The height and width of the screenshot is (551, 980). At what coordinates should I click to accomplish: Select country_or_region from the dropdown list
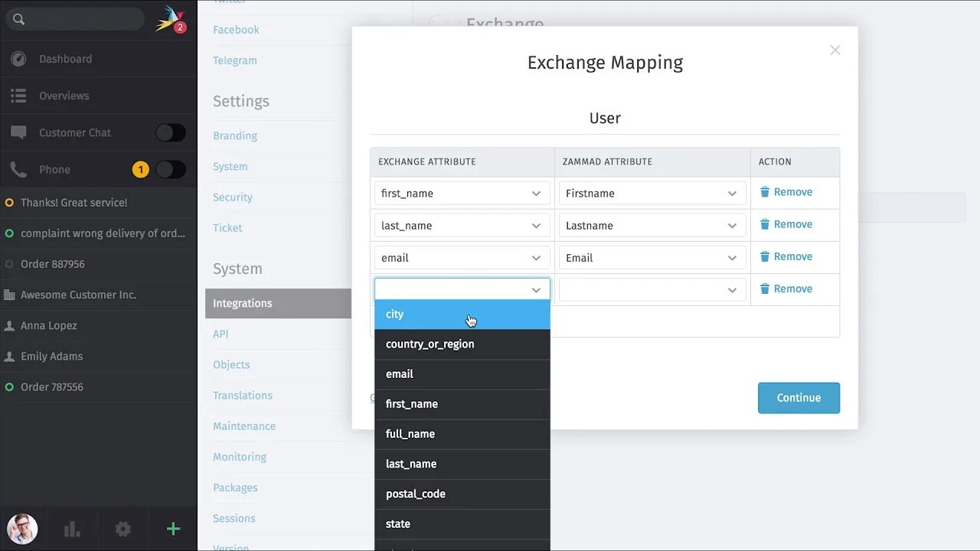(462, 344)
